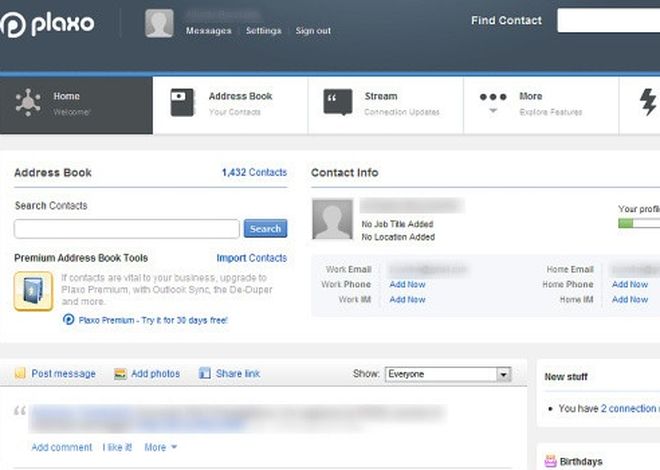Screen dimensions: 660x470
Task: Click Post message
Action: pyautogui.click(x=64, y=374)
